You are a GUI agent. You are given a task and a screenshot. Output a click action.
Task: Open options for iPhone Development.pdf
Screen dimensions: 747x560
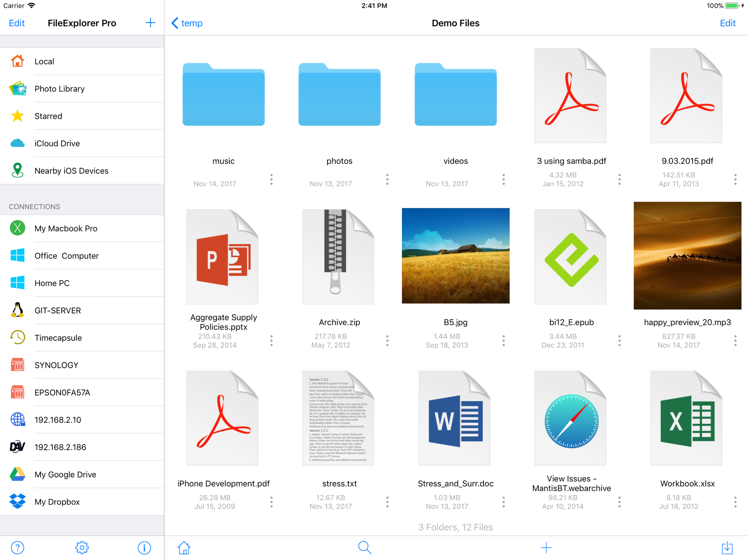click(x=271, y=502)
